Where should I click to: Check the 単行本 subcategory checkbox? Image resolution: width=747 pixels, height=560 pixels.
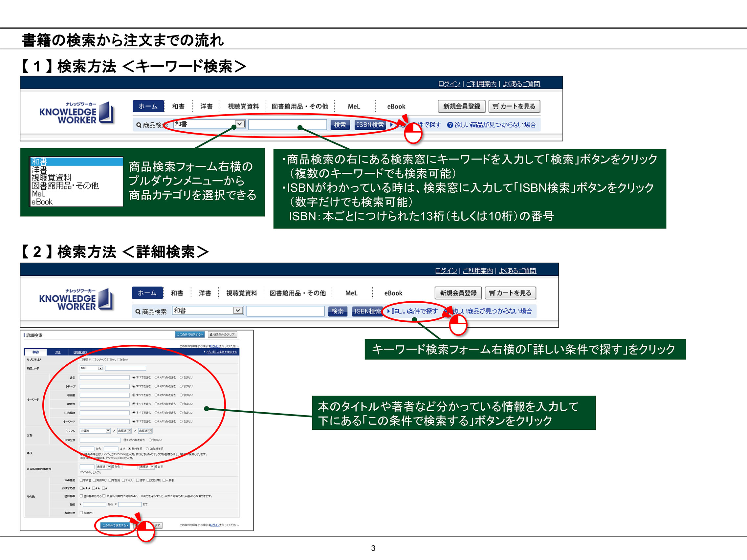[x=81, y=359]
